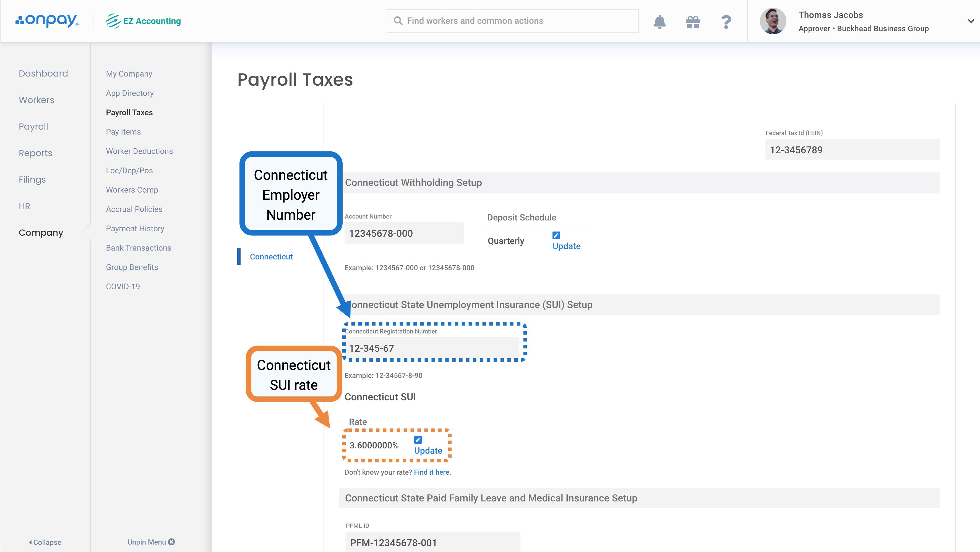980x552 pixels.
Task: Click the pencil edit icon beside Deposit Schedule
Action: click(x=556, y=236)
